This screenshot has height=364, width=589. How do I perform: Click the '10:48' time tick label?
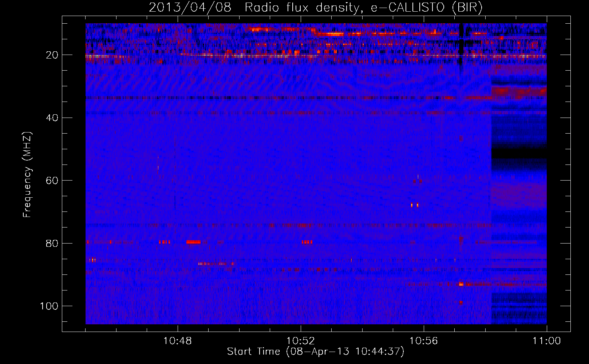tap(178, 341)
